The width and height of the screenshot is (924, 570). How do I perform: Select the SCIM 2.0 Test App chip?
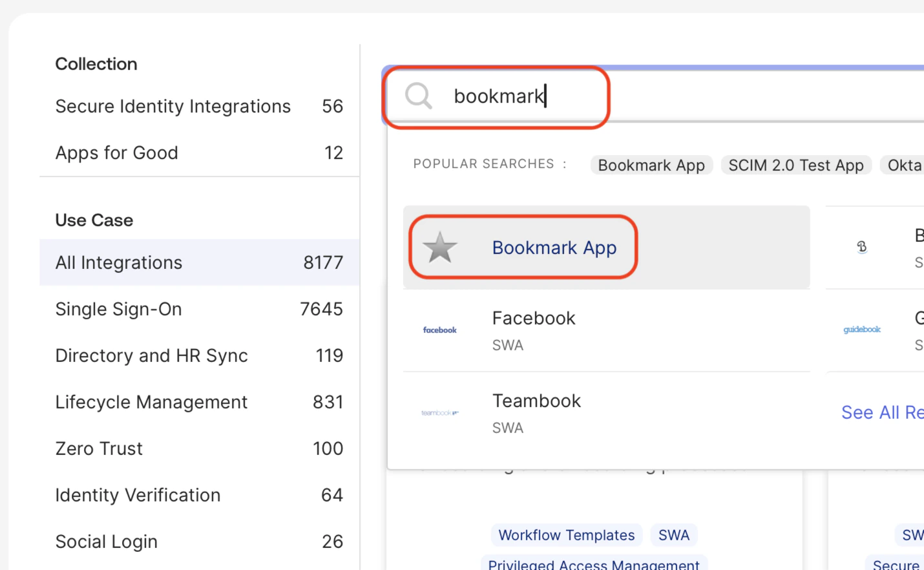[x=796, y=165]
